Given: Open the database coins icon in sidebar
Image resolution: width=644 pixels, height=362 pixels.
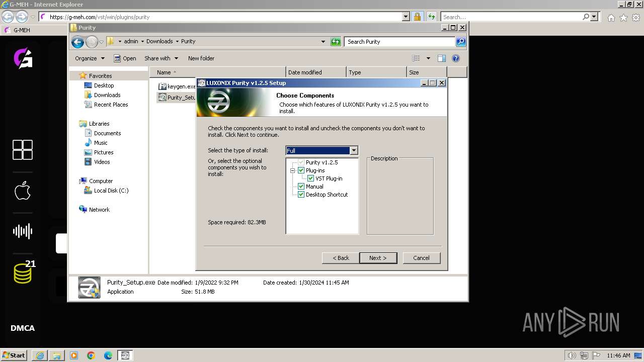Looking at the screenshot, I should pos(23,273).
